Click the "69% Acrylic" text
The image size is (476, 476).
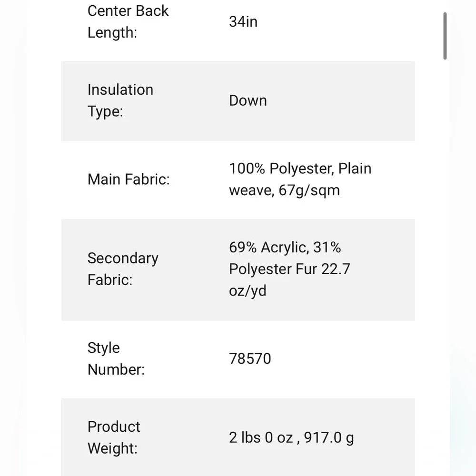(267, 248)
